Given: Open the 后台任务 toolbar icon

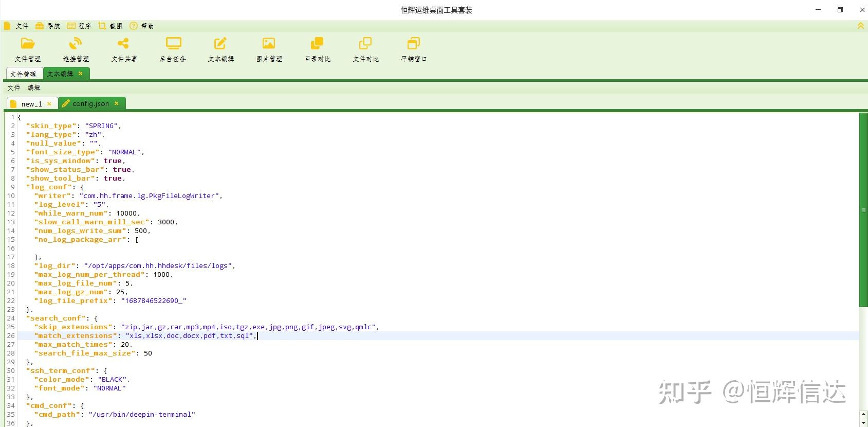Looking at the screenshot, I should coord(173,49).
